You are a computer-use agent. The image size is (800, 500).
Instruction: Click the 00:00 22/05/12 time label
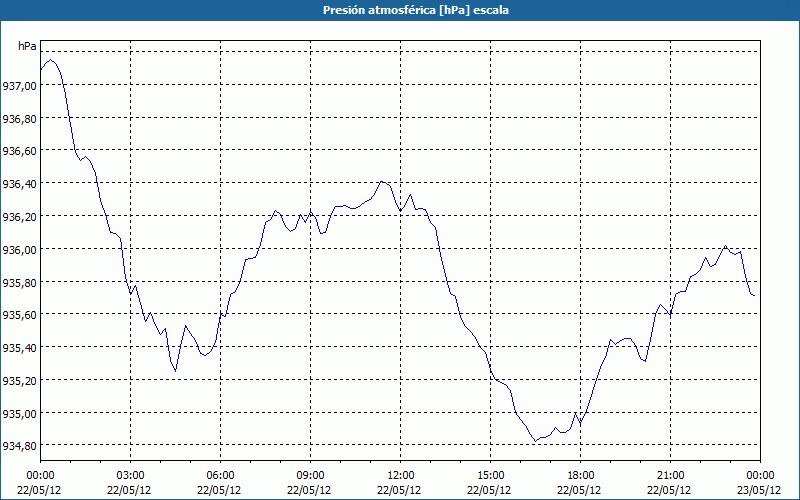(x=39, y=483)
